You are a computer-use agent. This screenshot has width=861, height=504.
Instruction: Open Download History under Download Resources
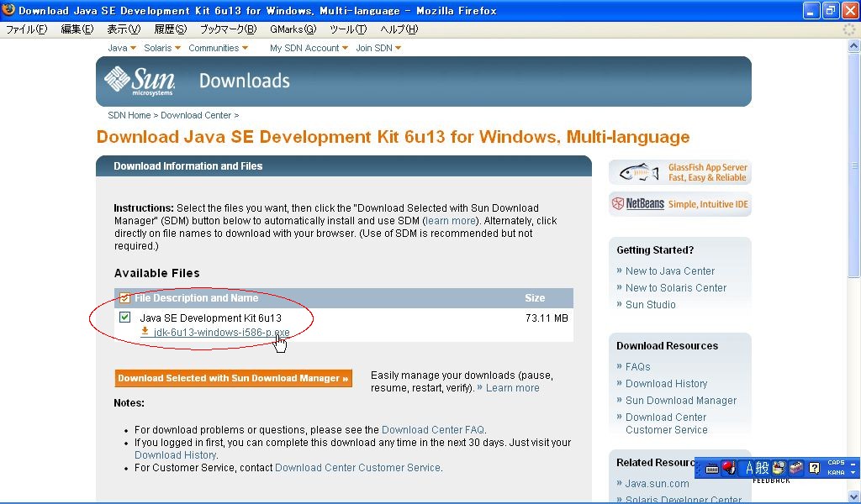(667, 383)
